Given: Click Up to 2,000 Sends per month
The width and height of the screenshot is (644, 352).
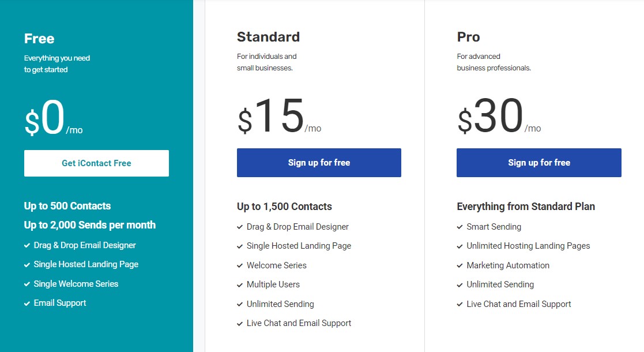Looking at the screenshot, I should click(89, 225).
